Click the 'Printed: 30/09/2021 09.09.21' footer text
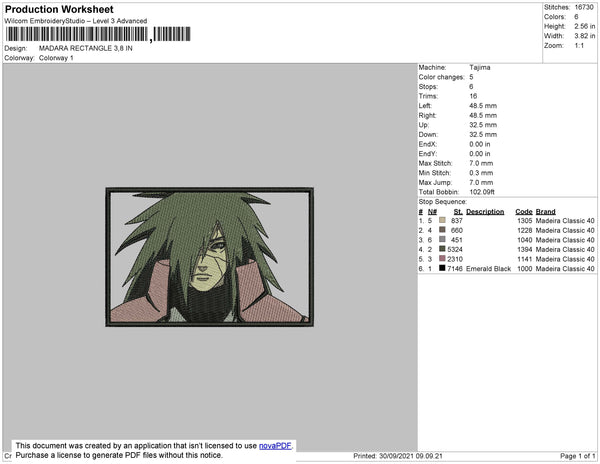This screenshot has width=600, height=464. coord(398,456)
